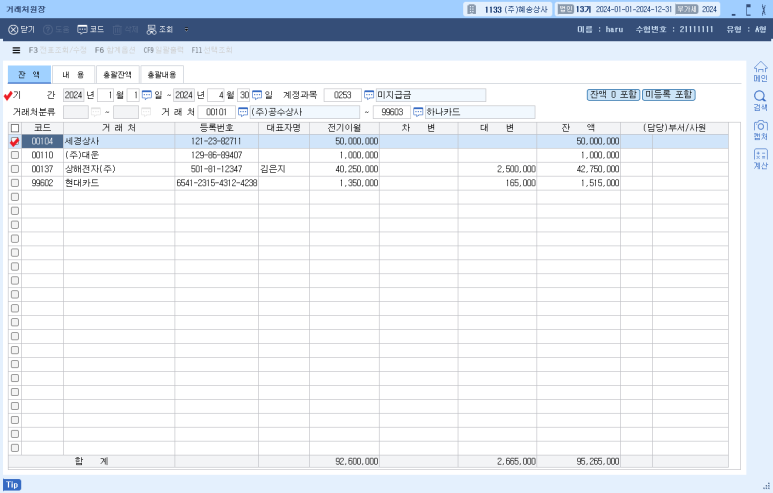Select 대표자명 cell 김은지
Image resolution: width=773 pixels, height=493 pixels.
click(284, 169)
